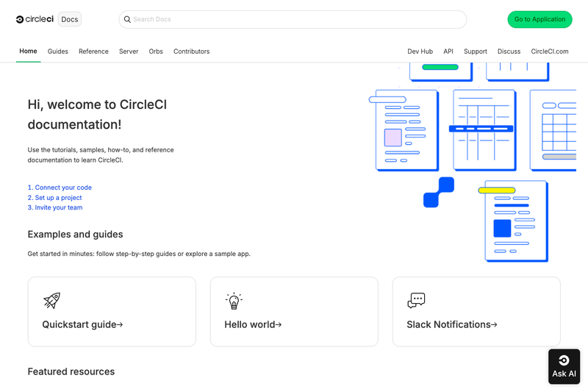
Task: Click the search magnifier icon
Action: point(127,19)
